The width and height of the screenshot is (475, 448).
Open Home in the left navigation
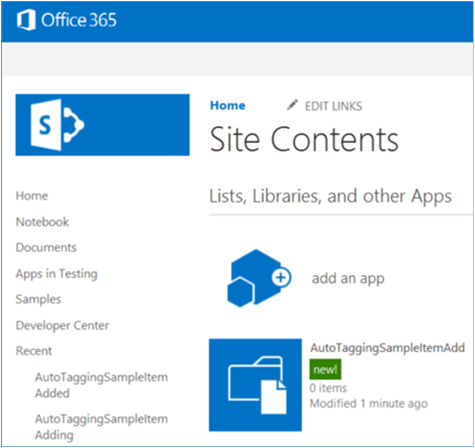[x=32, y=196]
